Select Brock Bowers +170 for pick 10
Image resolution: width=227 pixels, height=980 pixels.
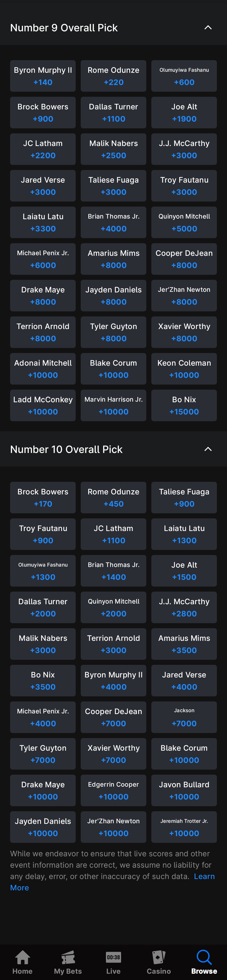click(x=43, y=497)
